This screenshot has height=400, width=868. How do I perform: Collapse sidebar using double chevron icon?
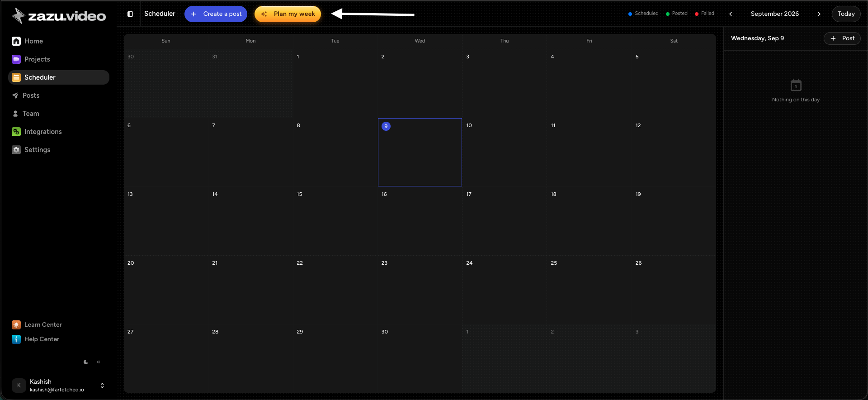point(99,362)
